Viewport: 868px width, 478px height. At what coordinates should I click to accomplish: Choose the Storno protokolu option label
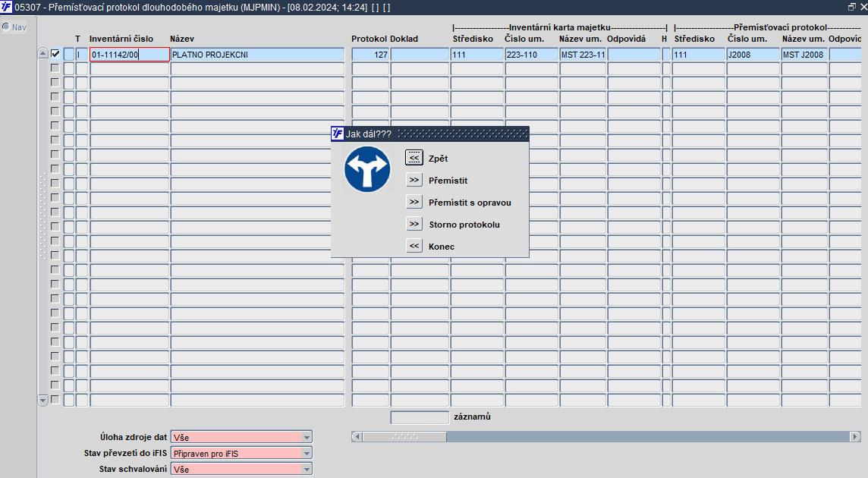[x=464, y=225]
